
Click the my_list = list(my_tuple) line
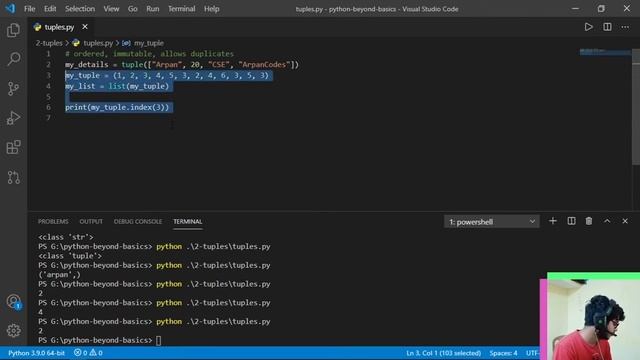pyautogui.click(x=117, y=86)
